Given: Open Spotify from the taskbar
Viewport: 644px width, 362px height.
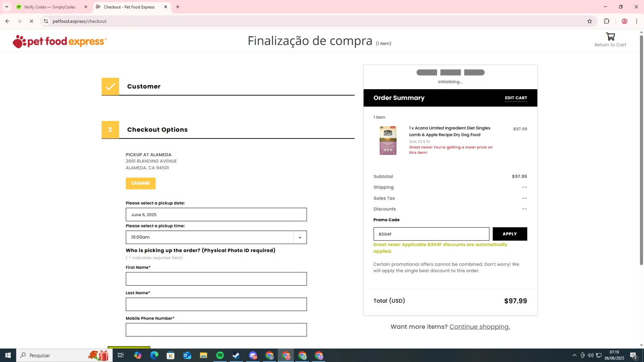Looking at the screenshot, I should click(220, 355).
